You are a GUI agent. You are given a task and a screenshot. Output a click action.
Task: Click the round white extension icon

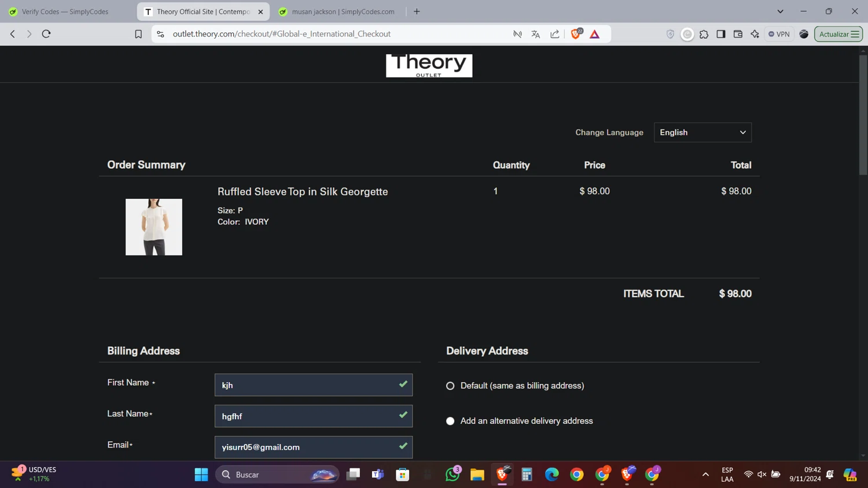tap(687, 34)
